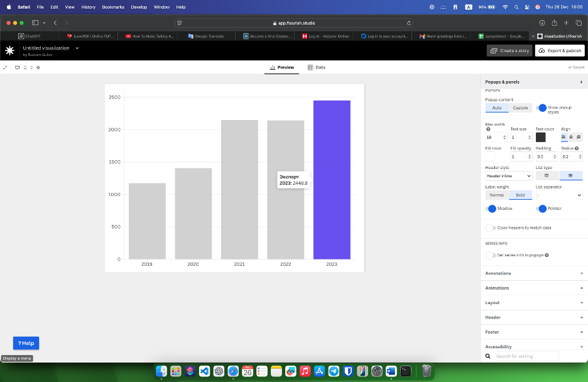Click the Flourish star logo
The width and height of the screenshot is (588, 382).
coord(10,50)
